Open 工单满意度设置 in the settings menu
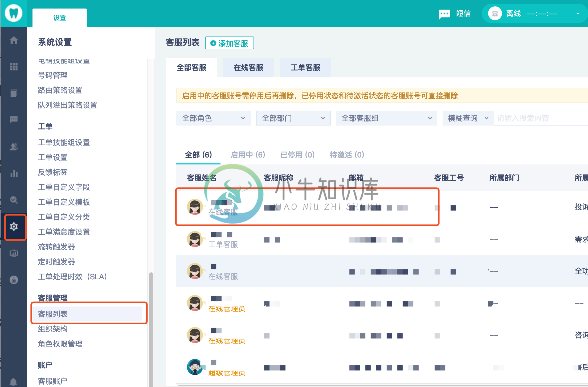 point(64,232)
